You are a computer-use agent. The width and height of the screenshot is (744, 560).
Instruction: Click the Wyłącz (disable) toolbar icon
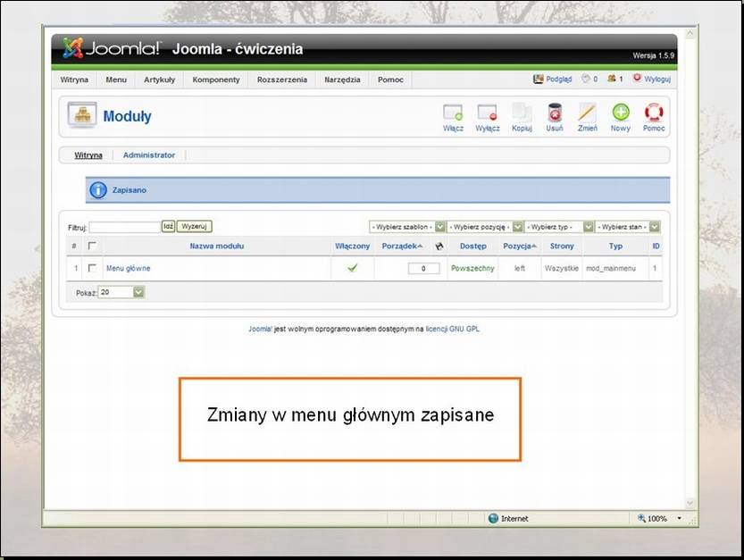pyautogui.click(x=487, y=113)
